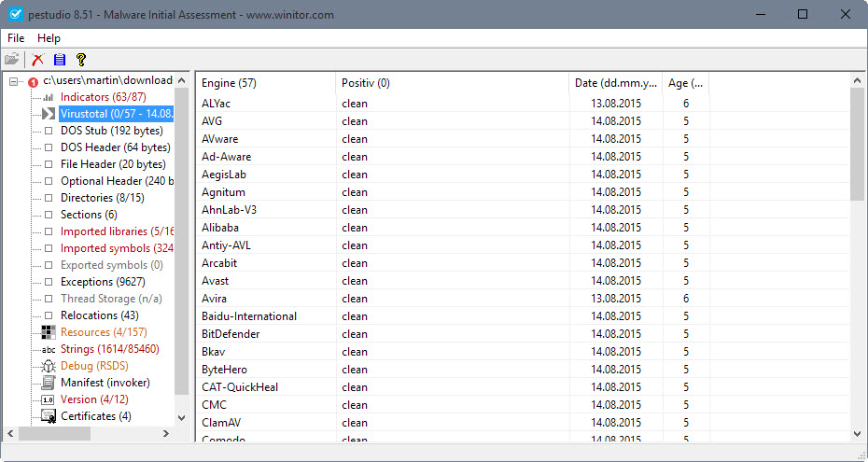Click the yellow question mark help icon
This screenshot has width=868, height=462.
click(x=81, y=59)
